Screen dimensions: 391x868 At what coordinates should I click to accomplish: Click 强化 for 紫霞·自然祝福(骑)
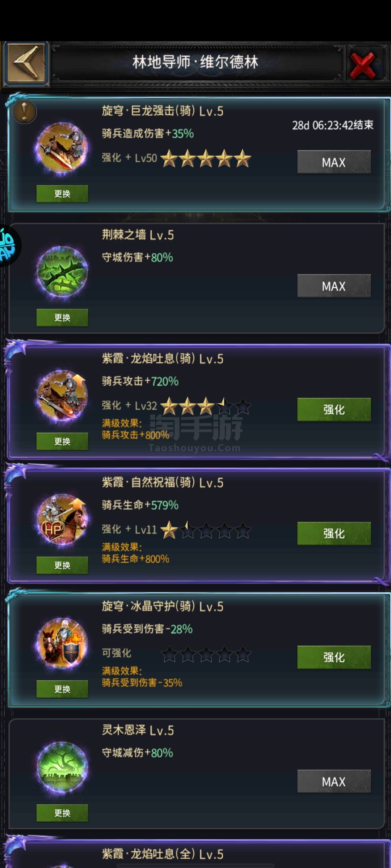click(x=334, y=533)
